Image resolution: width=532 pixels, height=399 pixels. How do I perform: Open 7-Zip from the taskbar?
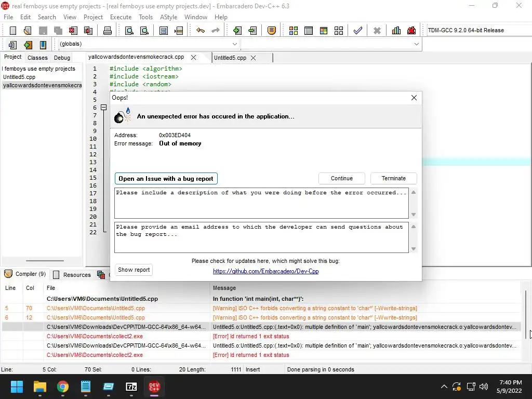pos(131,387)
